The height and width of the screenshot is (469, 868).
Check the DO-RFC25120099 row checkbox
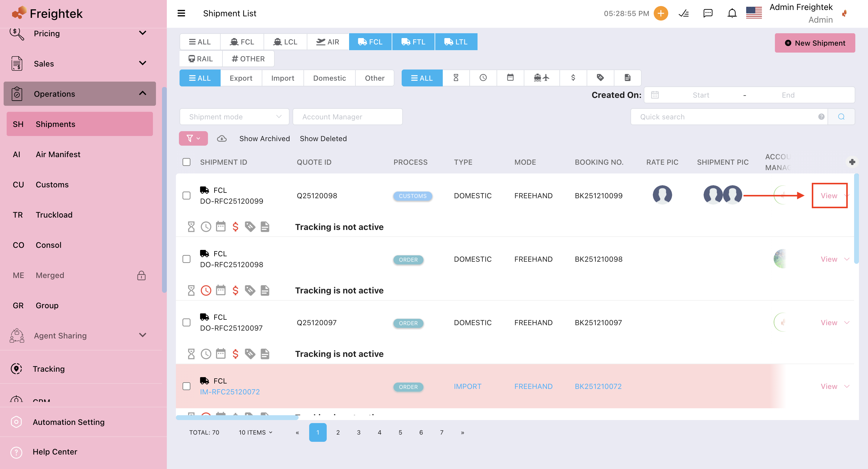point(186,196)
